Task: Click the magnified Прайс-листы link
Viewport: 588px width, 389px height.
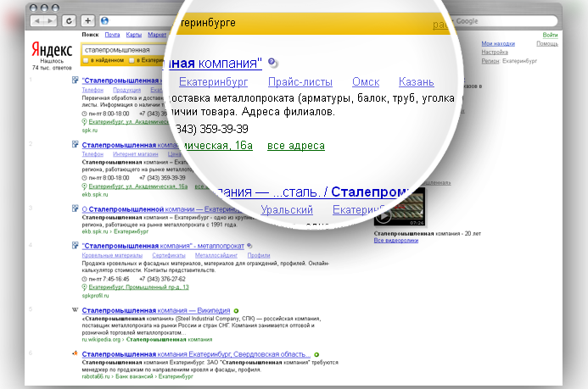Action: [x=300, y=81]
